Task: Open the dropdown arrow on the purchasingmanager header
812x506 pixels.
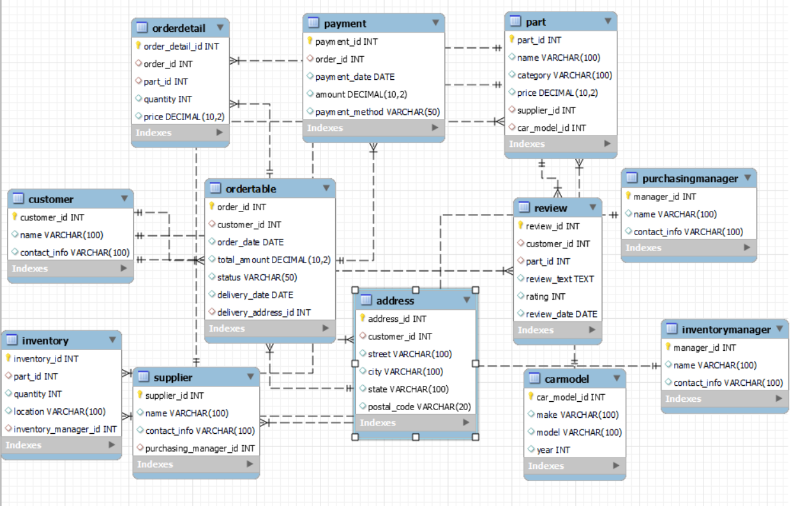Action: 746,178
